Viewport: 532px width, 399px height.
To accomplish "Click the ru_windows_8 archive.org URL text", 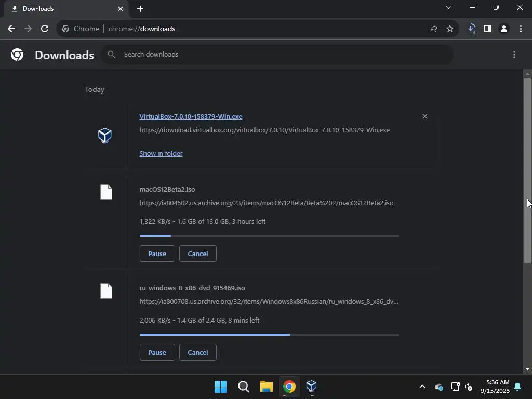I will point(269,302).
